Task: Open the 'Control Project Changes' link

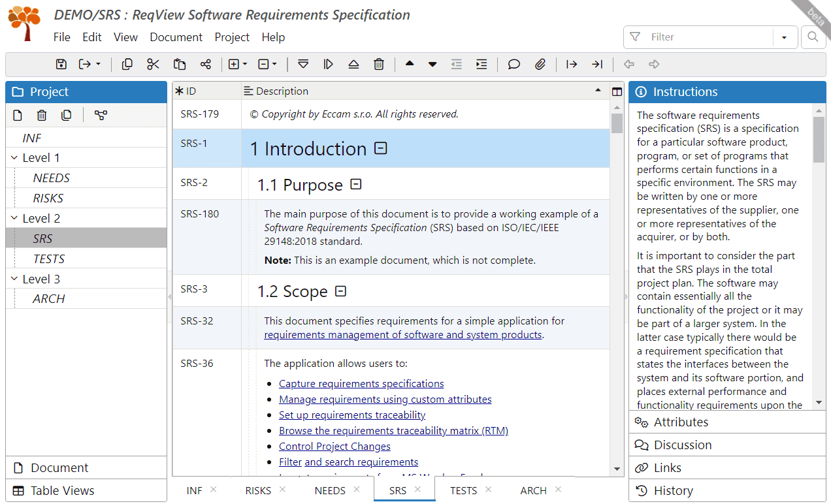Action: pyautogui.click(x=334, y=447)
